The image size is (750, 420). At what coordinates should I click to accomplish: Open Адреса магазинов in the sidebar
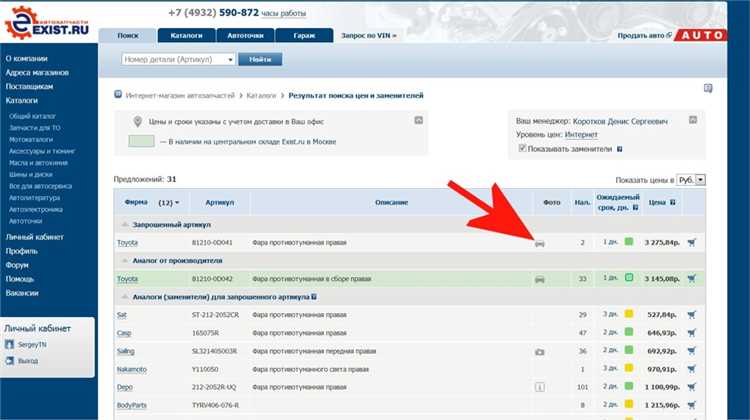click(37, 72)
